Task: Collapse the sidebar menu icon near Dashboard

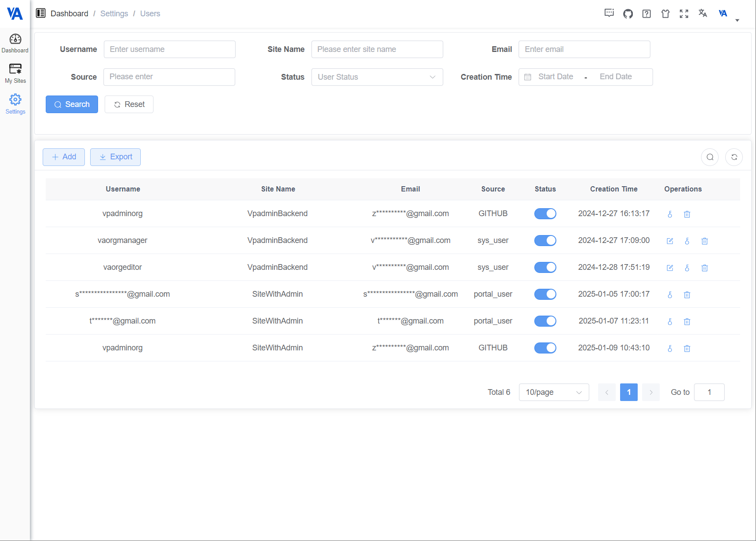Action: pyautogui.click(x=41, y=13)
